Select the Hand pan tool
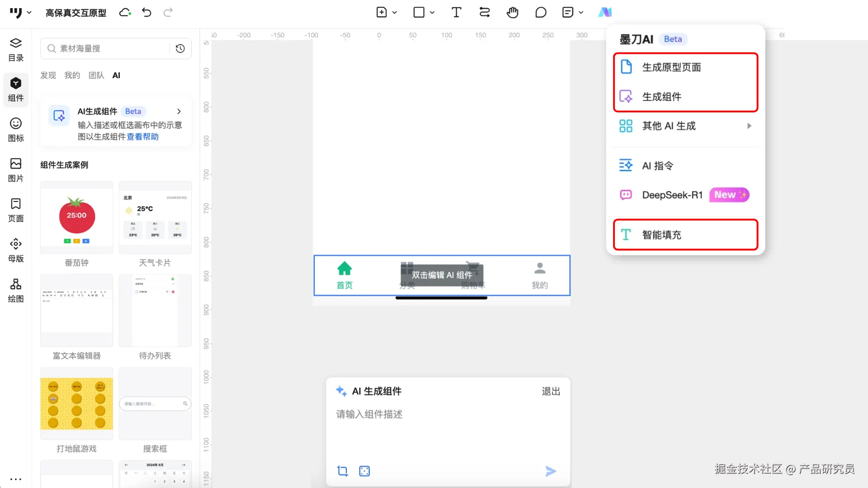The height and width of the screenshot is (488, 868). pyautogui.click(x=512, y=12)
